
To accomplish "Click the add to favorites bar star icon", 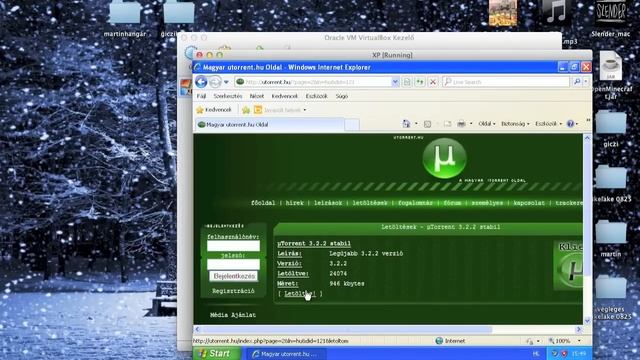I will 246,110.
